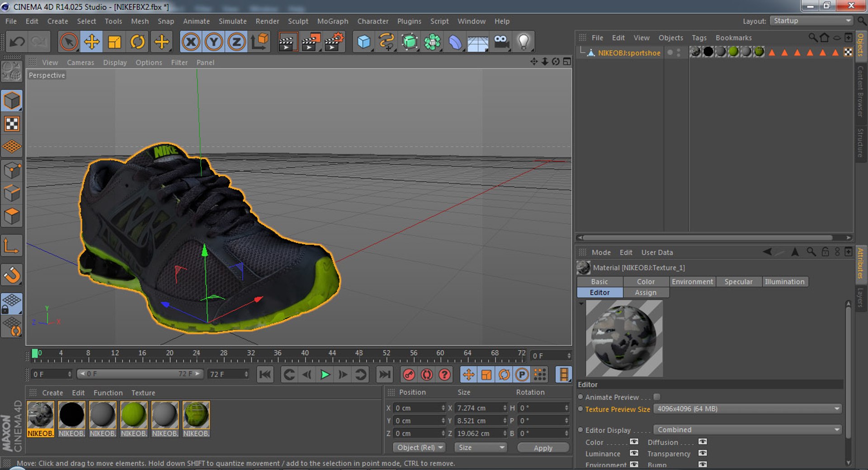868x470 pixels.
Task: Select the solid green material swatch
Action: [x=133, y=415]
